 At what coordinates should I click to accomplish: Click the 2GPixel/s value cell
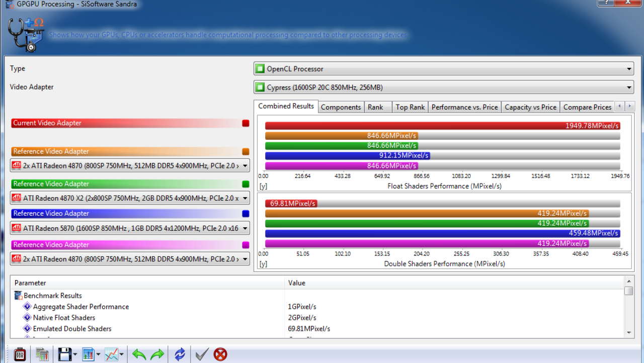click(x=302, y=318)
